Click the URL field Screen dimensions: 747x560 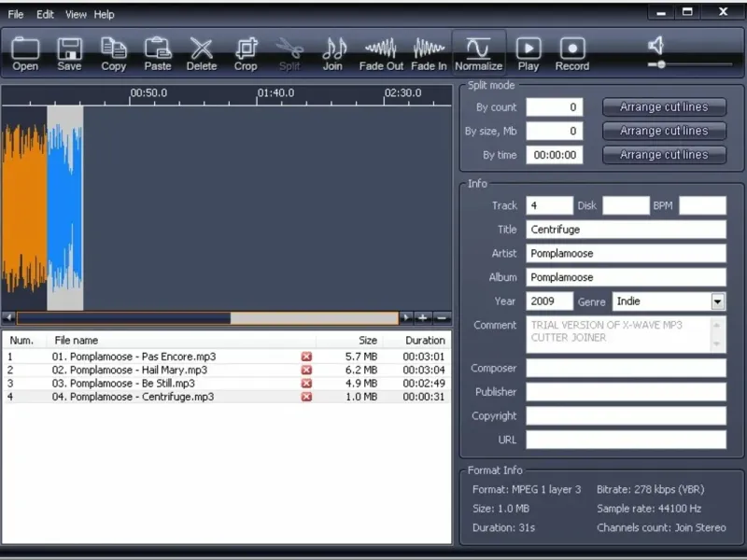626,440
